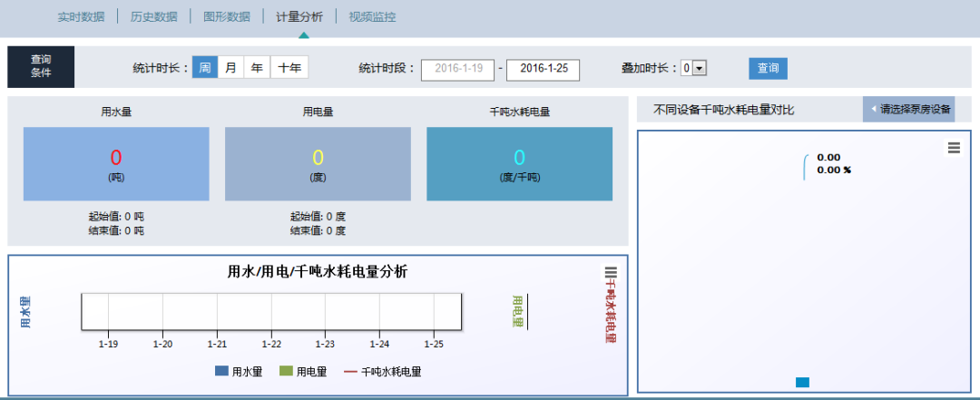Click the 1-19 axis label
The height and width of the screenshot is (400, 980).
tap(109, 344)
